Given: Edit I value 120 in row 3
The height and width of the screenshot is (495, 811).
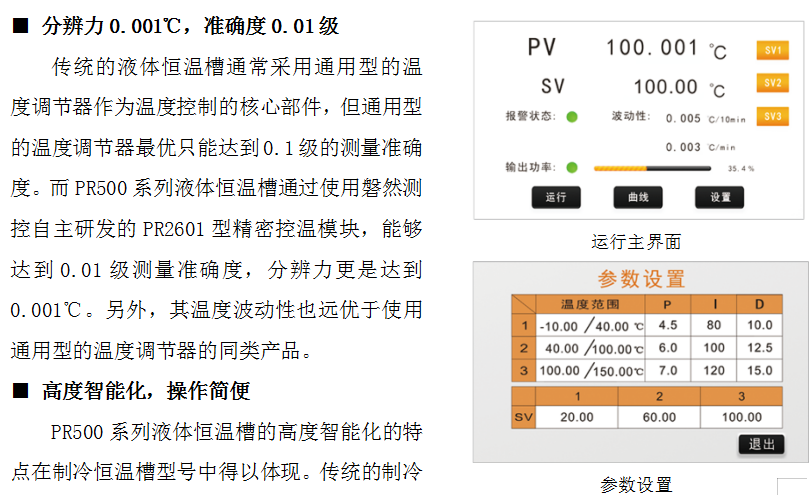Looking at the screenshot, I should 714,371.
